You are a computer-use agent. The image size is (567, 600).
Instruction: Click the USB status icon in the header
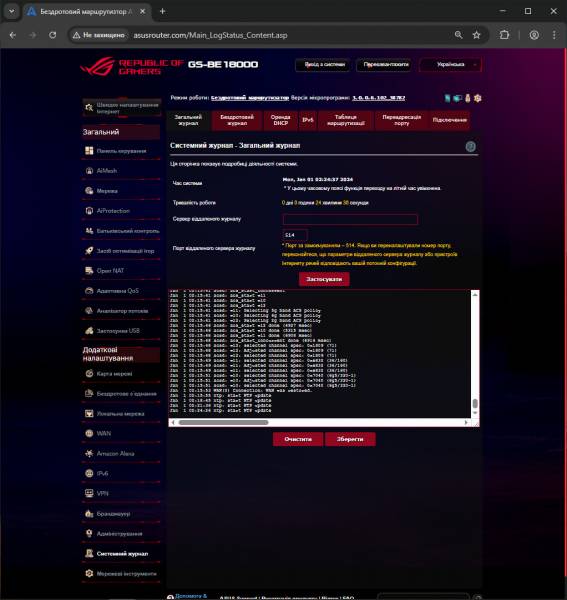(x=468, y=98)
